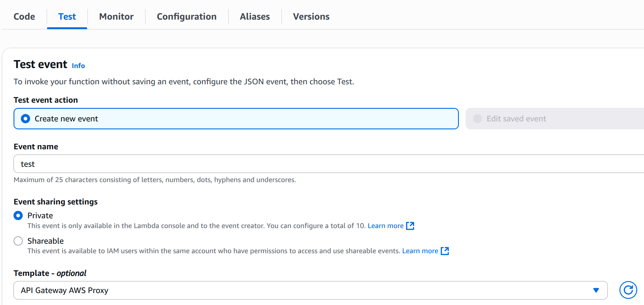Open external link icon beside Shareable Learn more
This screenshot has width=644, height=305.
pyautogui.click(x=445, y=251)
